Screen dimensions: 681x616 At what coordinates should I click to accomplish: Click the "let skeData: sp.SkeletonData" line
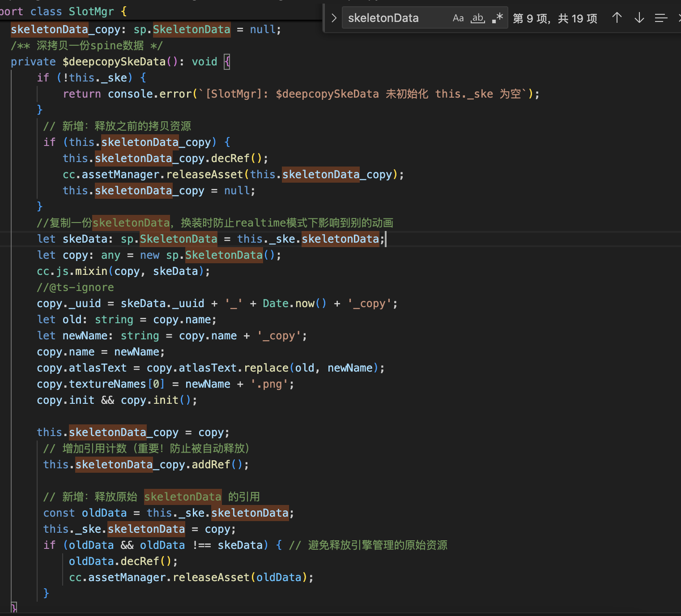[211, 239]
